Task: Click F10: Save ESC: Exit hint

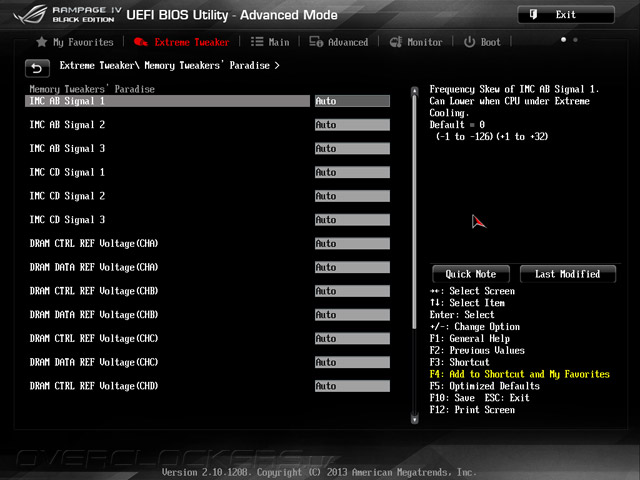Action: 480,398
